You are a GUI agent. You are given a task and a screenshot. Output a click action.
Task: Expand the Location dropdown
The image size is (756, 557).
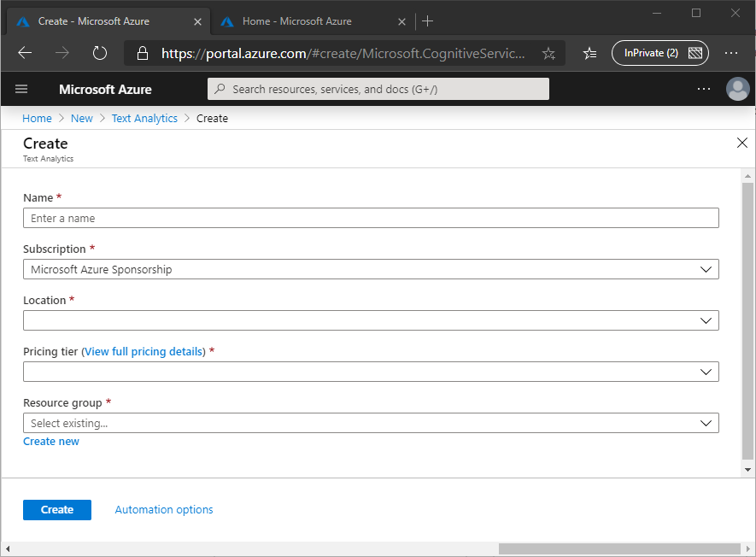click(371, 321)
